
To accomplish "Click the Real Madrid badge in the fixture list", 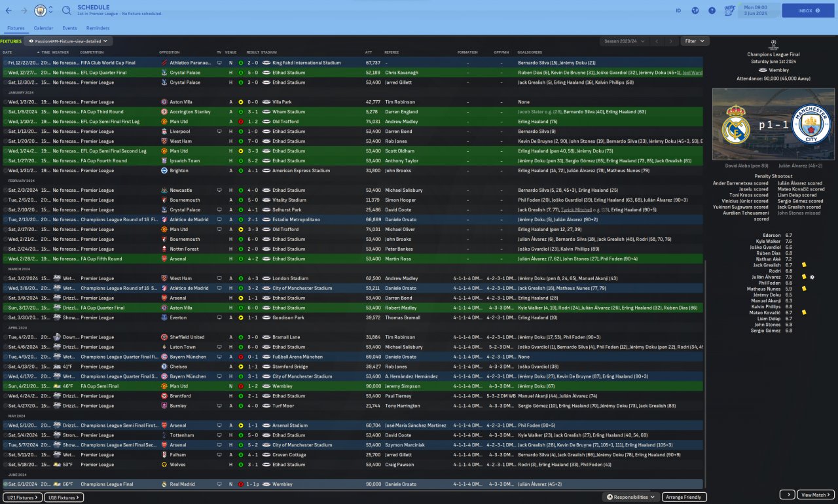I will click(164, 484).
